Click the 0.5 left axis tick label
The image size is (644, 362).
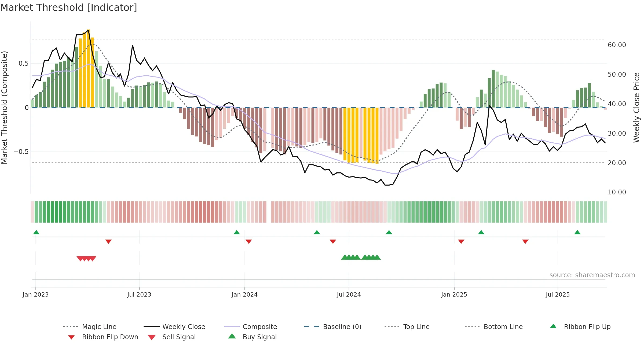coord(24,64)
